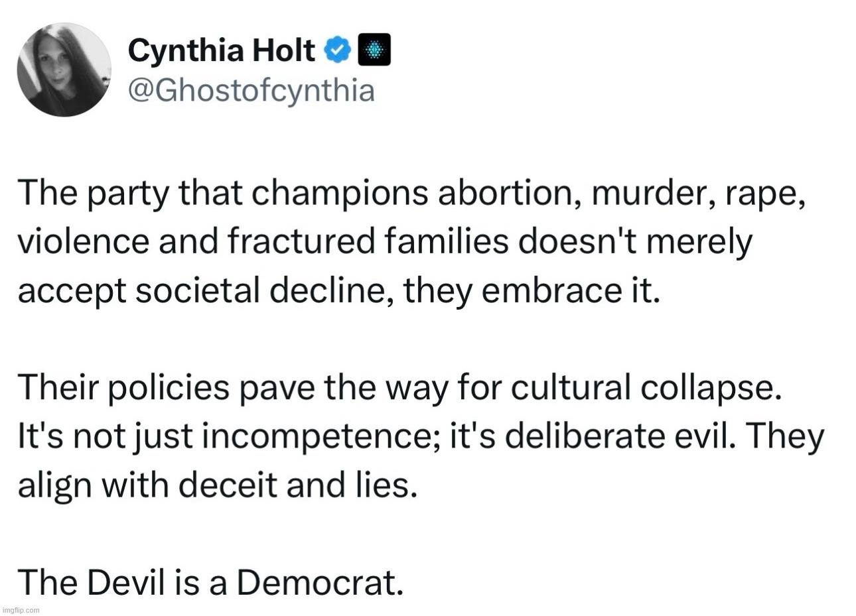Visit the @Ghostofcynthia handle link
Viewport: 856px width, 616px height.
[250, 91]
